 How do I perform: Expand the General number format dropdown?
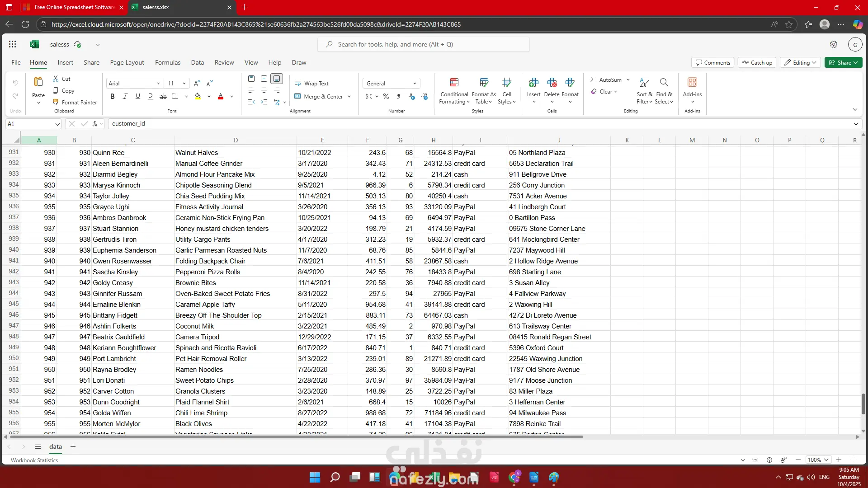pyautogui.click(x=415, y=84)
